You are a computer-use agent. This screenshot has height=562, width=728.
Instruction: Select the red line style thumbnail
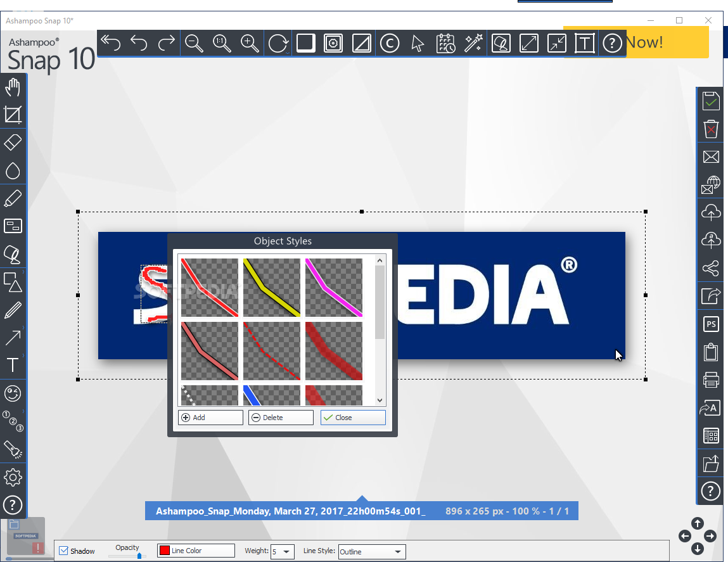[x=209, y=288]
